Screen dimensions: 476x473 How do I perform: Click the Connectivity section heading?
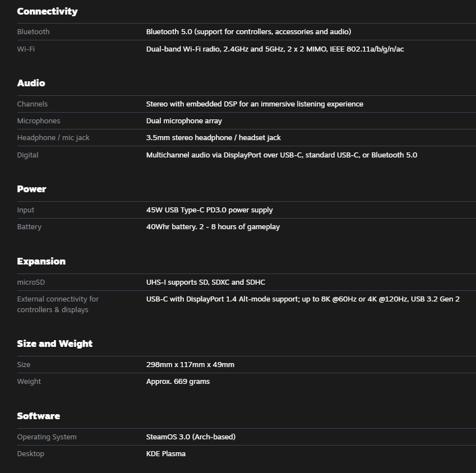(47, 11)
